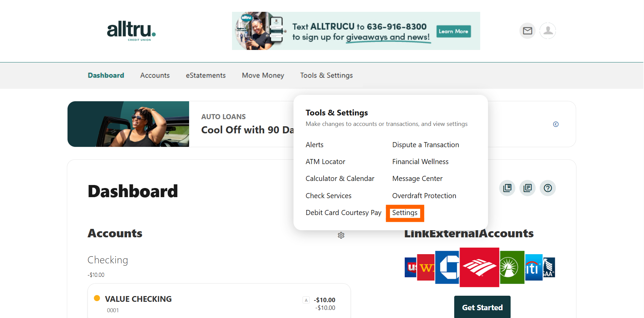Click the A badge next to the checking balance
644x318 pixels.
pos(306,300)
